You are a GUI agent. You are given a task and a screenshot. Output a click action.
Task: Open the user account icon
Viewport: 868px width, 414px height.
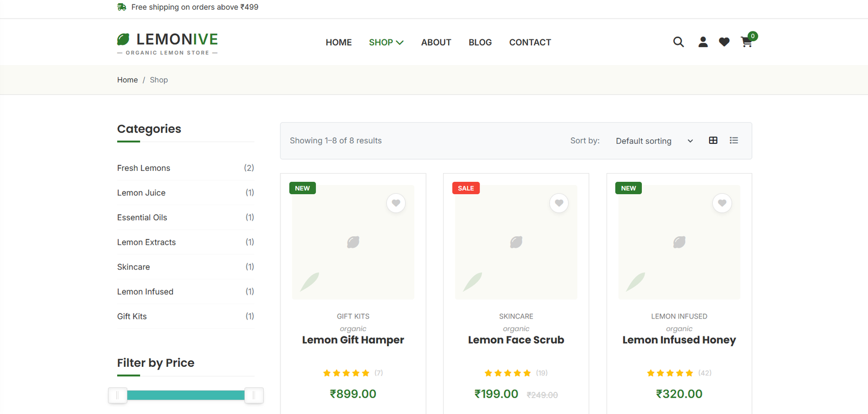(703, 42)
